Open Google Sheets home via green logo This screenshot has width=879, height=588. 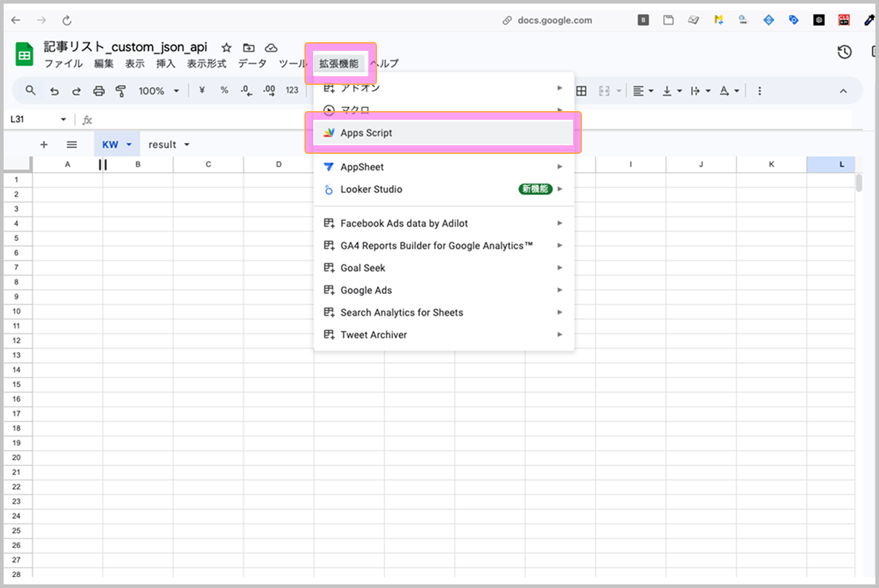pyautogui.click(x=24, y=54)
